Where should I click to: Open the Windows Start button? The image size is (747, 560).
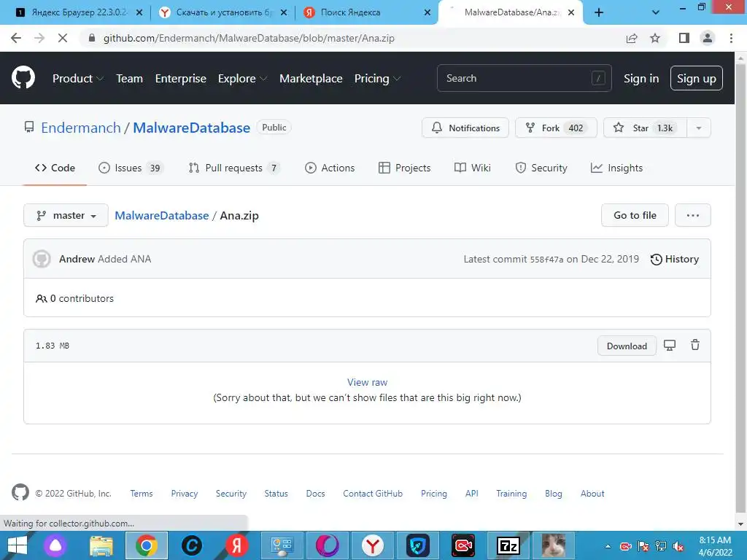pyautogui.click(x=18, y=545)
